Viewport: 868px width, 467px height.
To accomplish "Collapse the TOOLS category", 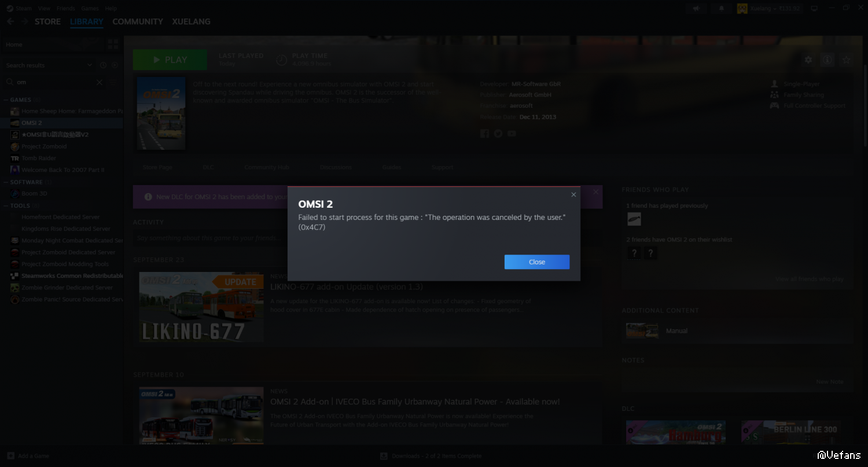I will click(20, 205).
